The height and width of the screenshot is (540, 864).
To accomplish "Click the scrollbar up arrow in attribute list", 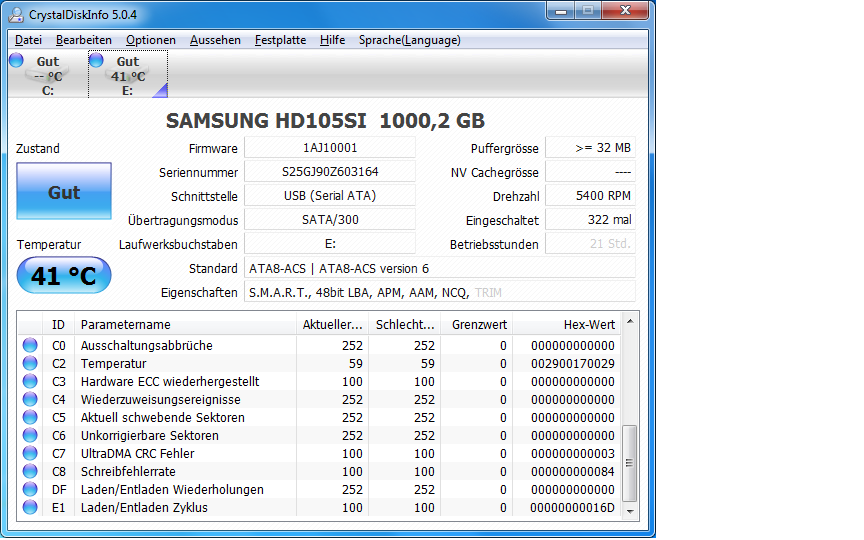I will pyautogui.click(x=630, y=321).
